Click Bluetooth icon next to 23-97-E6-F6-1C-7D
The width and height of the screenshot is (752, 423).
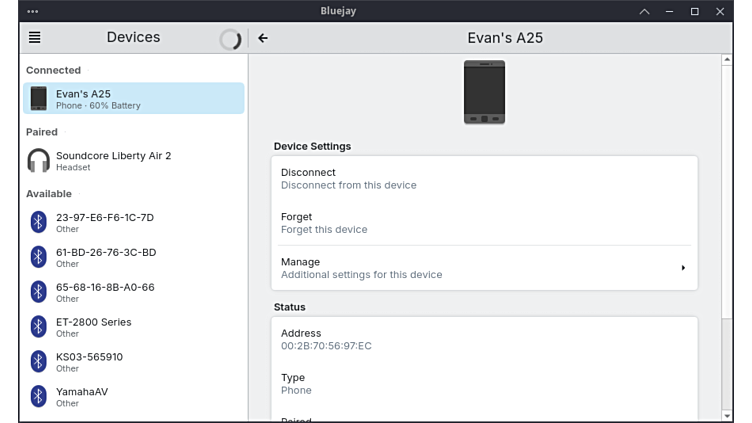click(38, 222)
